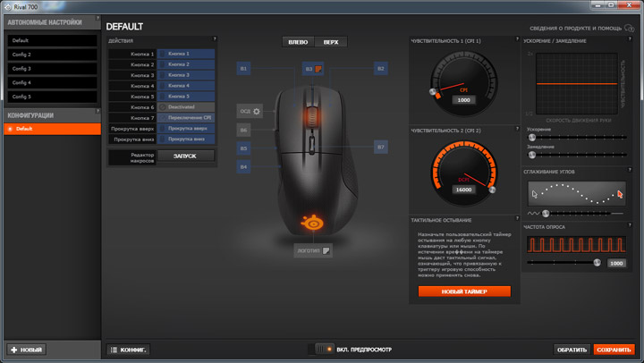This screenshot has width=644, height=363.
Task: Click the Кнопка 7 row label
Action: point(142,118)
